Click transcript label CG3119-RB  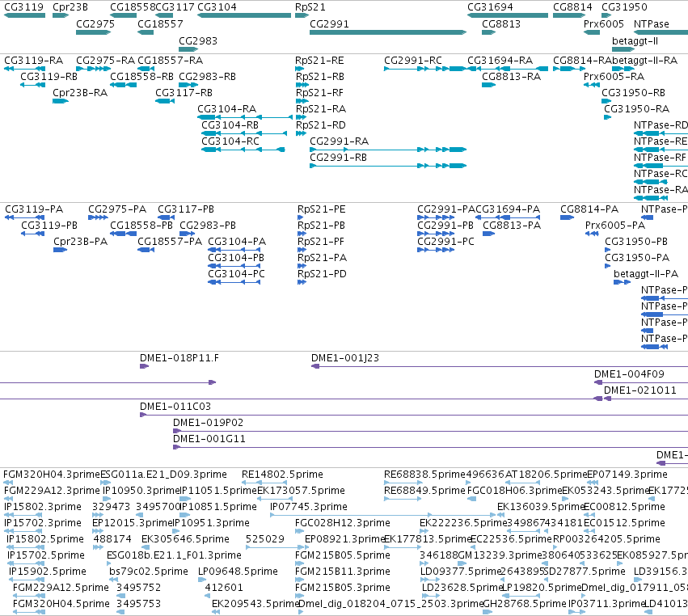(49, 76)
